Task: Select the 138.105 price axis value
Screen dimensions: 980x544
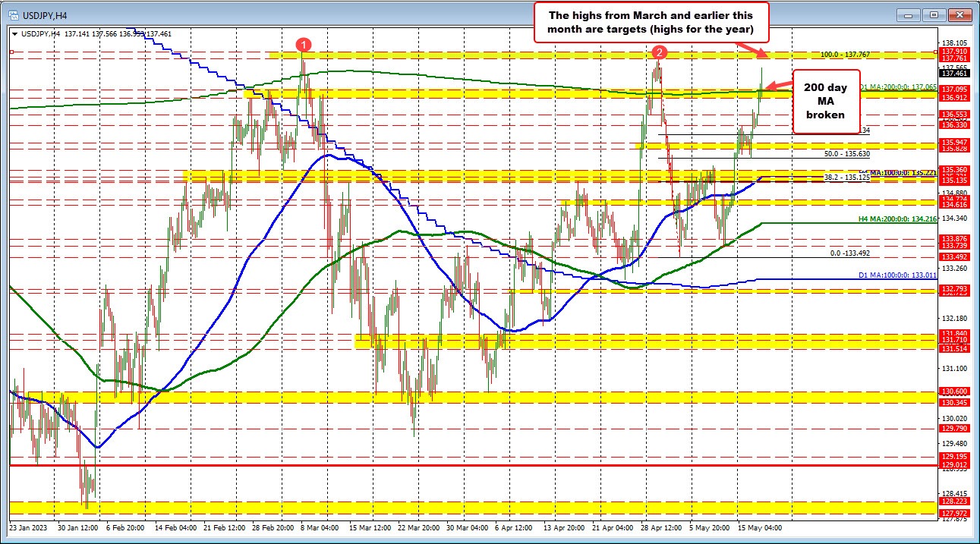Action: tap(953, 43)
